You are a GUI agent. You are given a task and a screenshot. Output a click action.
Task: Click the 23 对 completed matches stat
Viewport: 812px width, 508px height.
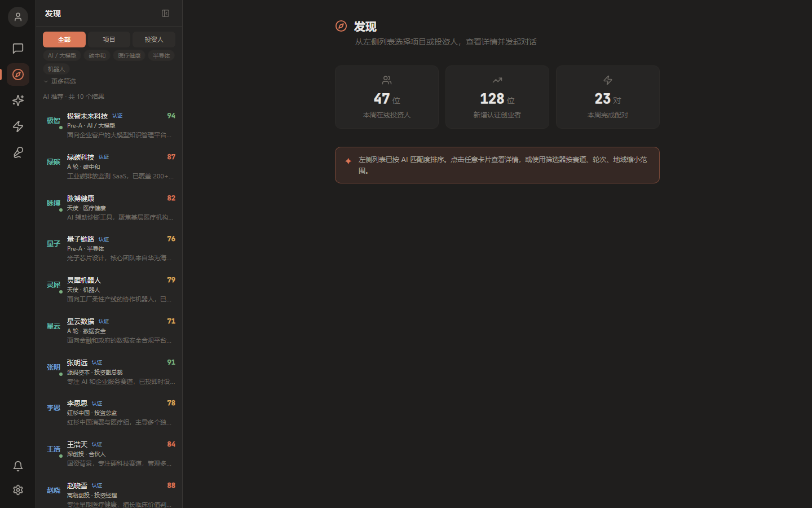point(608,97)
